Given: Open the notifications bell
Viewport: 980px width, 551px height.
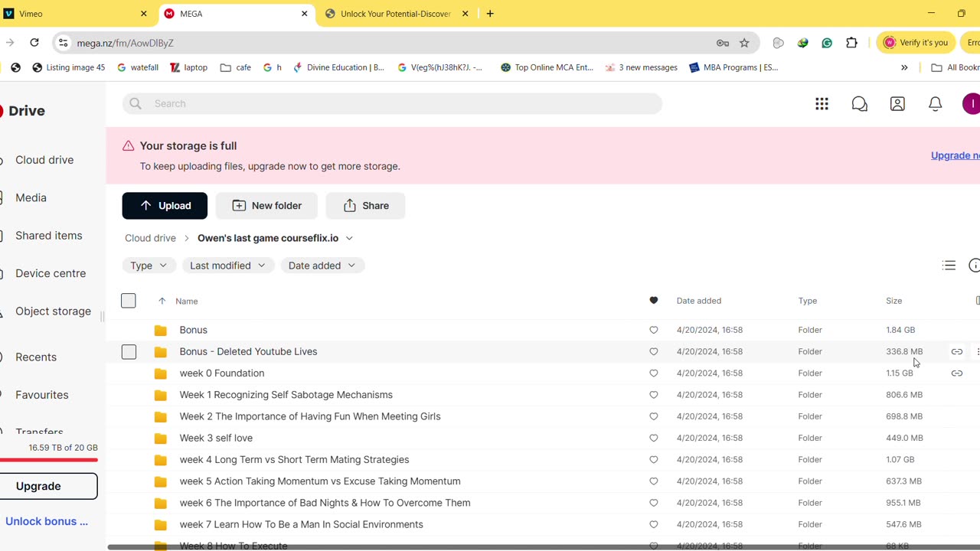Looking at the screenshot, I should pyautogui.click(x=935, y=104).
